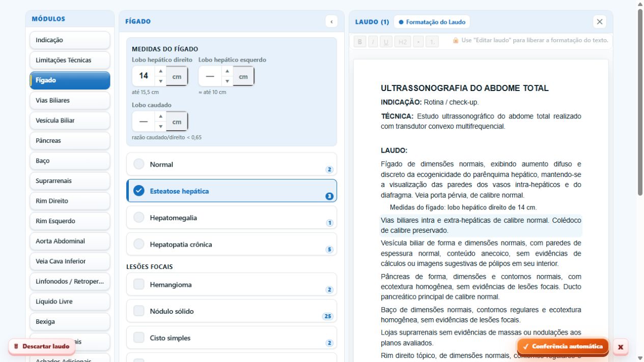This screenshot has height=362, width=644.
Task: Decrease the Lobo caudado value
Action: tap(160, 126)
